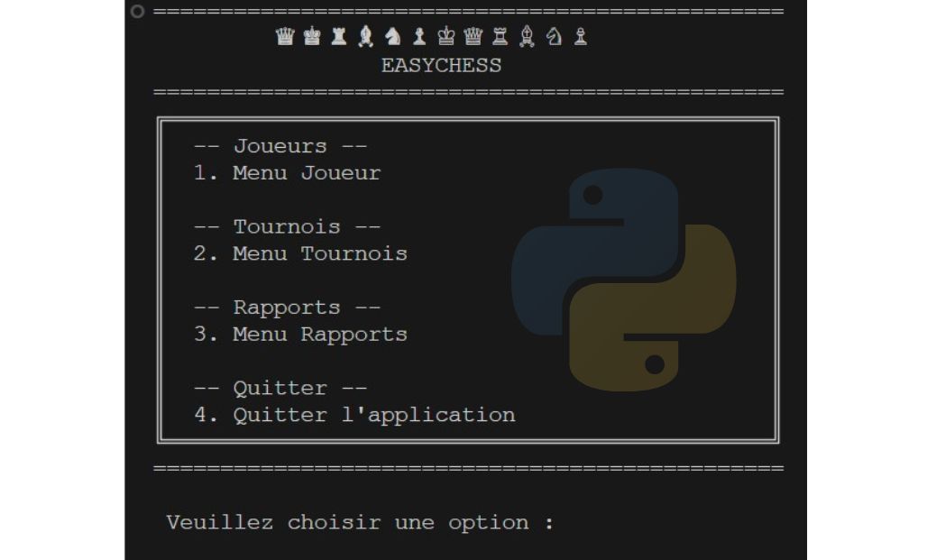The image size is (927, 560).
Task: Click the outlined rook chess glyph
Action: (500, 37)
